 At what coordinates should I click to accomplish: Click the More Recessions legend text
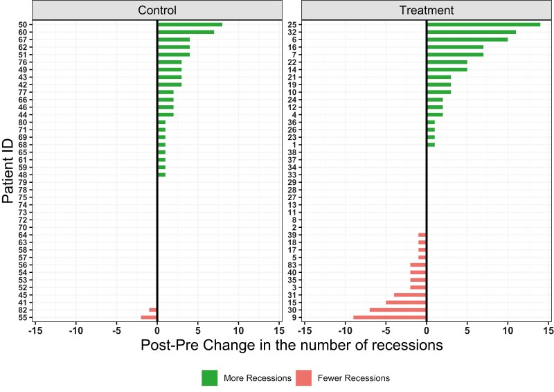[x=256, y=378]
